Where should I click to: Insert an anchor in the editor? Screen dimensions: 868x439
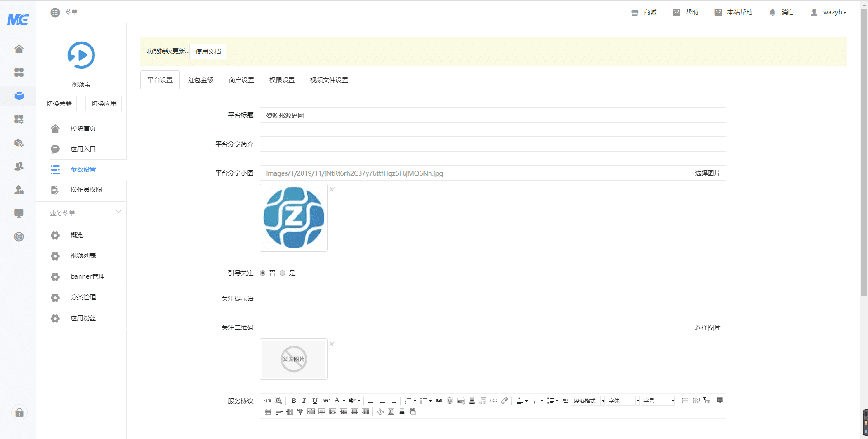[x=380, y=411]
